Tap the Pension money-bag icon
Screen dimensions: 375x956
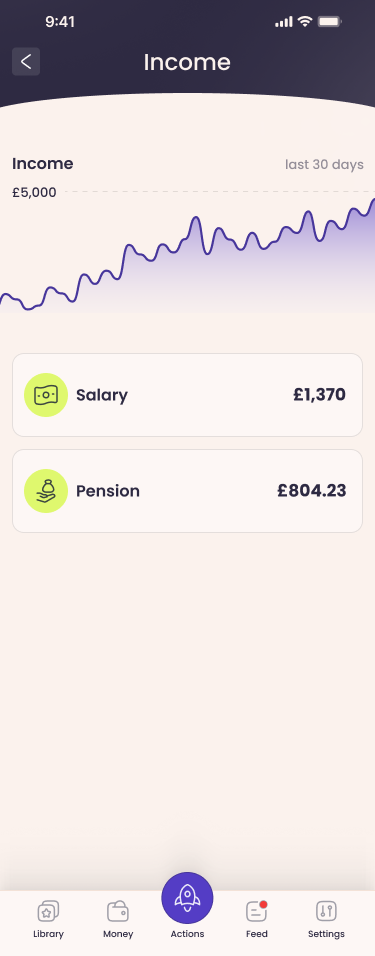(x=46, y=491)
